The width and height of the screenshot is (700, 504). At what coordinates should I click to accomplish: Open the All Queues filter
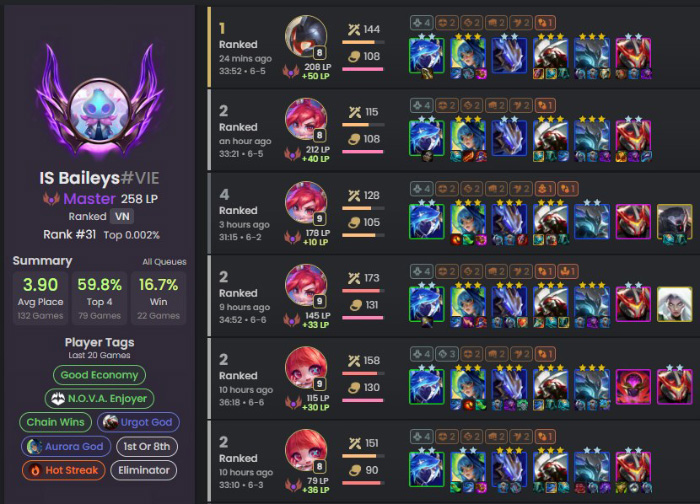click(x=164, y=262)
